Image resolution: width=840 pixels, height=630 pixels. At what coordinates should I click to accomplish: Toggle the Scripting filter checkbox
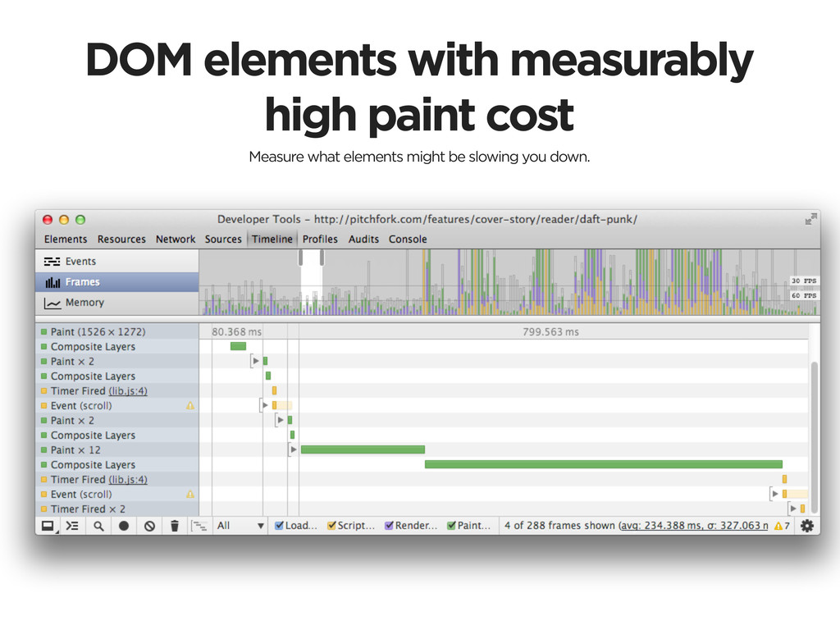(332, 526)
